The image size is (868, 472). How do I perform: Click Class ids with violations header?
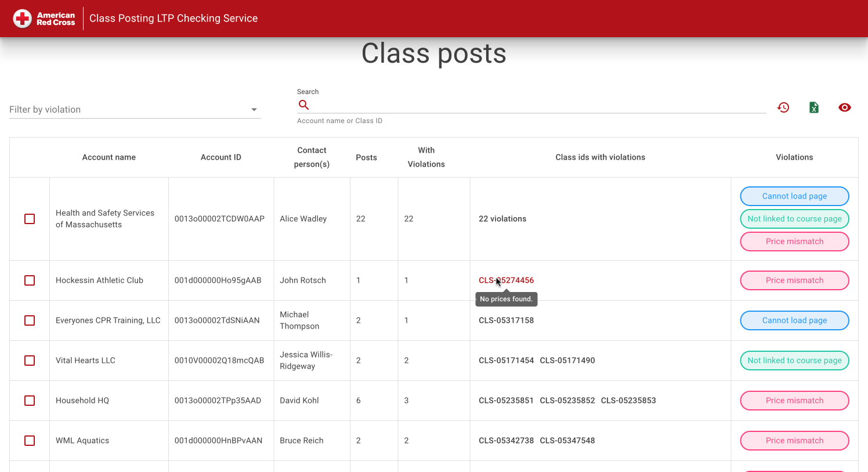coord(601,157)
